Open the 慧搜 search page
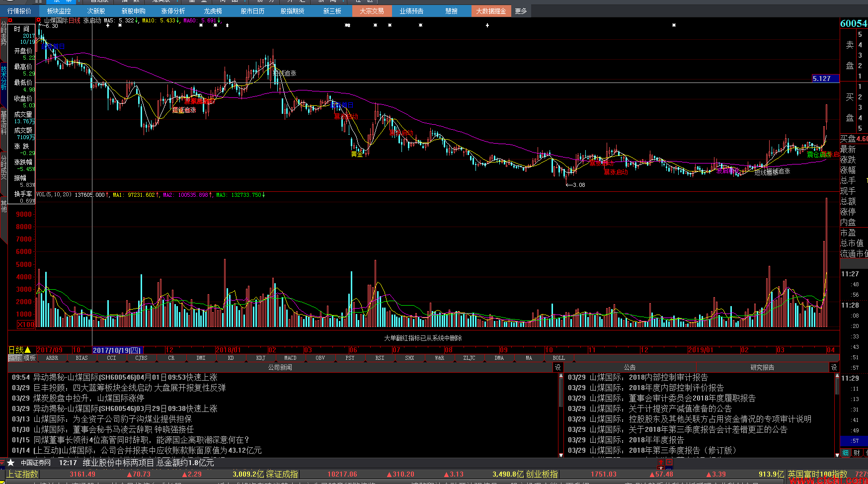The image size is (868, 484). tap(451, 11)
